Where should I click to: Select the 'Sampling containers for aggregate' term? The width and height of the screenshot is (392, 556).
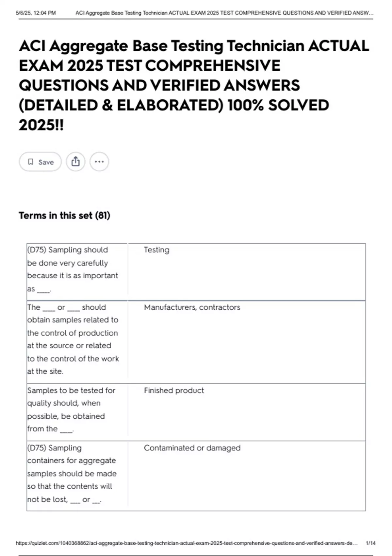[x=72, y=474]
